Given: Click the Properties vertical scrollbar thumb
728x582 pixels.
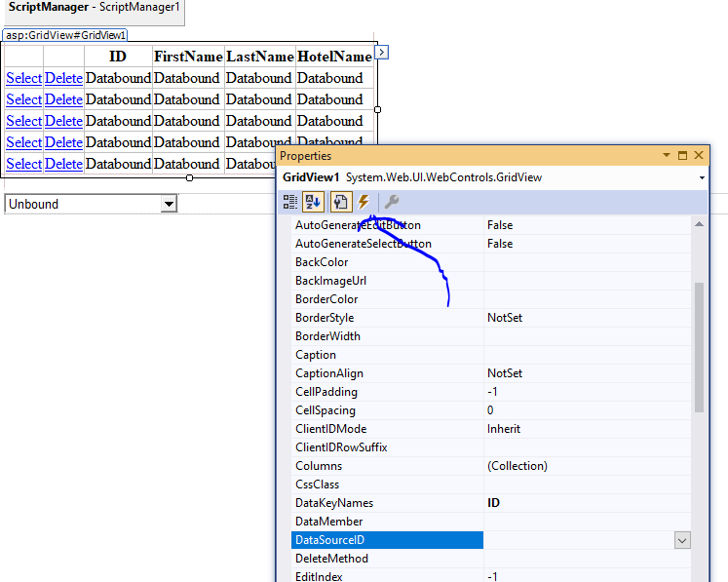Looking at the screenshot, I should [699, 347].
